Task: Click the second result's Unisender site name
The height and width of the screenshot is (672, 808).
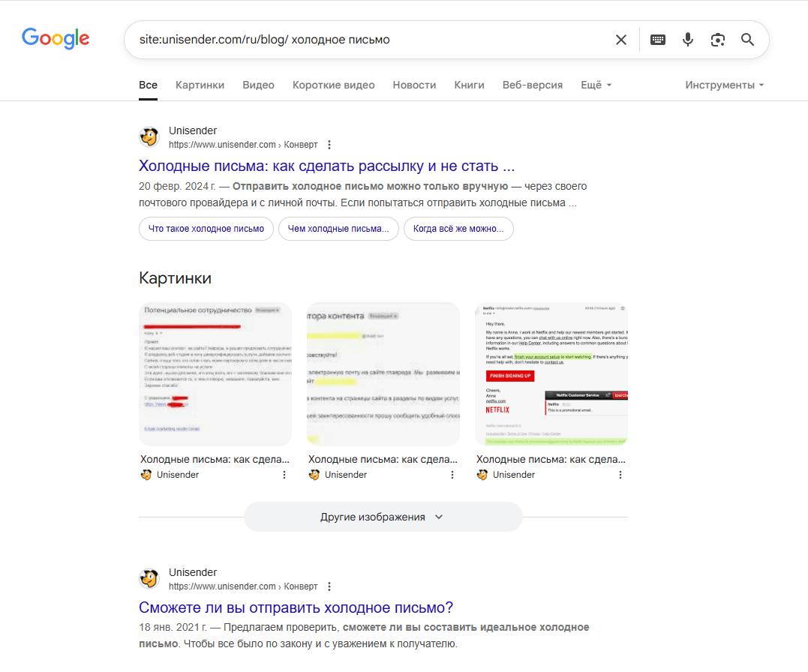Action: pos(193,572)
